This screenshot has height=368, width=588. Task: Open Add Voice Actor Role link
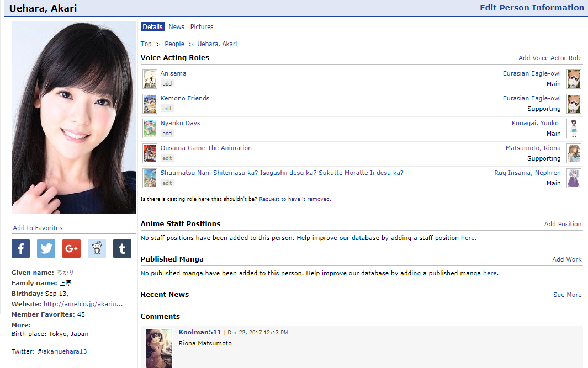point(549,58)
